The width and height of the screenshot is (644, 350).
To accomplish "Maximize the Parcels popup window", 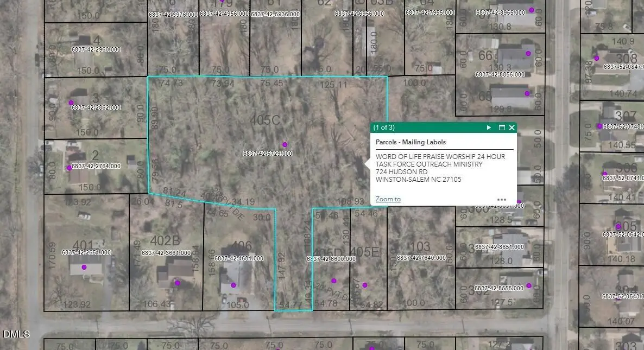I will click(502, 128).
